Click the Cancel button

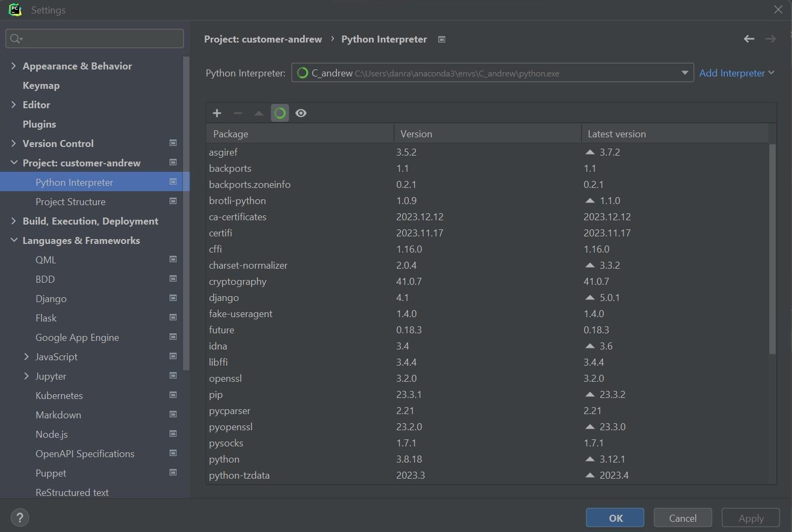(683, 518)
